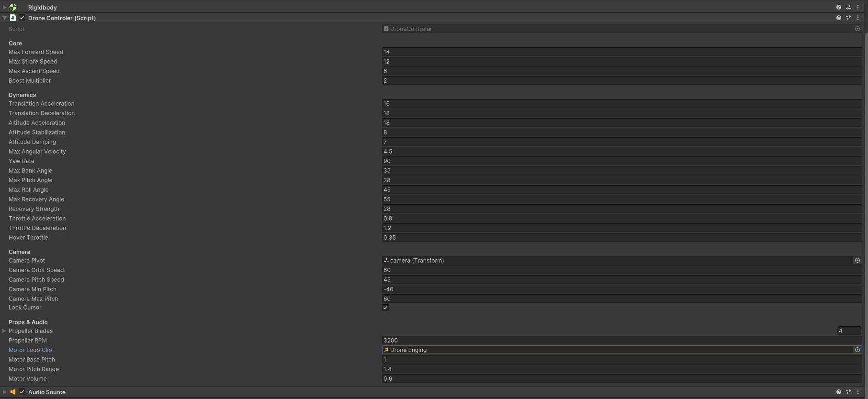Edit the Translation Deceleration field
Screen dimensions: 868x399
622,113
